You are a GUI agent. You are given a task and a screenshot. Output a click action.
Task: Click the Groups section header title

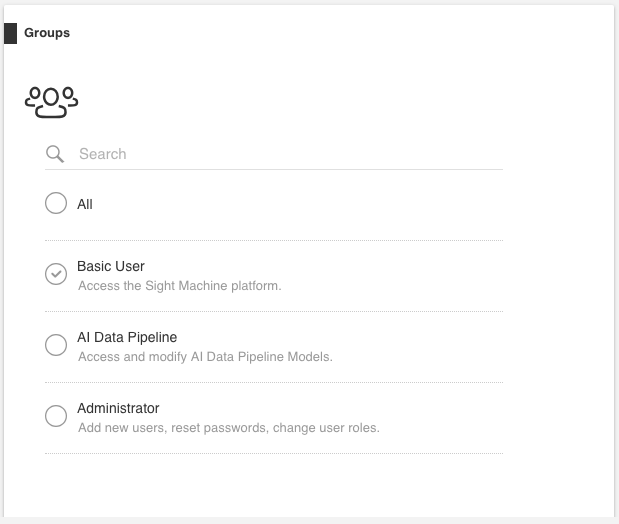coord(47,33)
